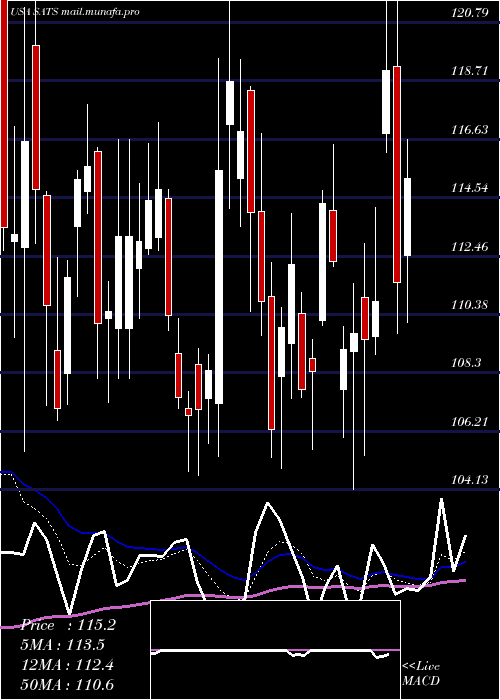Image resolution: width=500 pixels, height=700 pixels.
Task: Click the 12MA : 112.4 readout
Action: [67, 665]
